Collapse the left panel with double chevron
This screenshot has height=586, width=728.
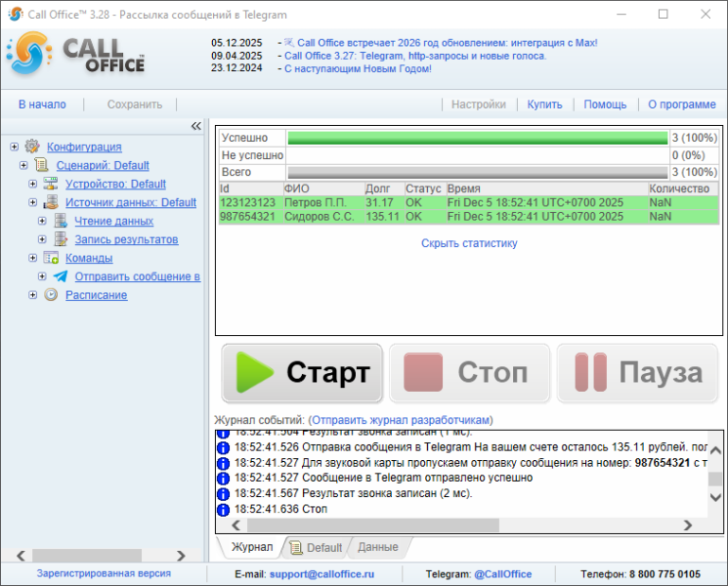[x=196, y=126]
